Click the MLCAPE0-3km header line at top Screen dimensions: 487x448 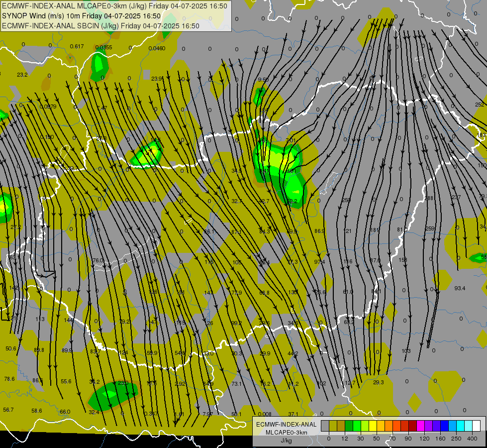(x=114, y=6)
